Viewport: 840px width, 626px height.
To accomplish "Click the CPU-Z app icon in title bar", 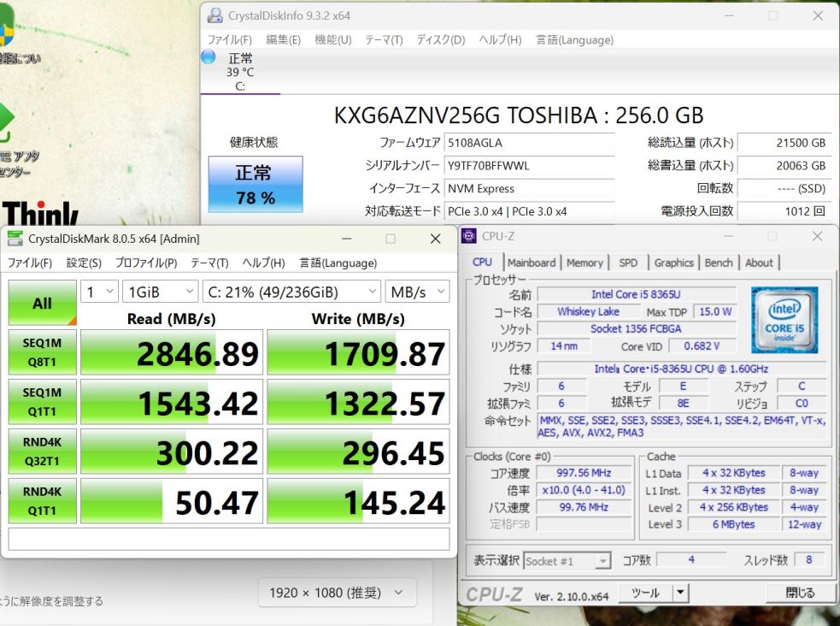I will coord(469,236).
